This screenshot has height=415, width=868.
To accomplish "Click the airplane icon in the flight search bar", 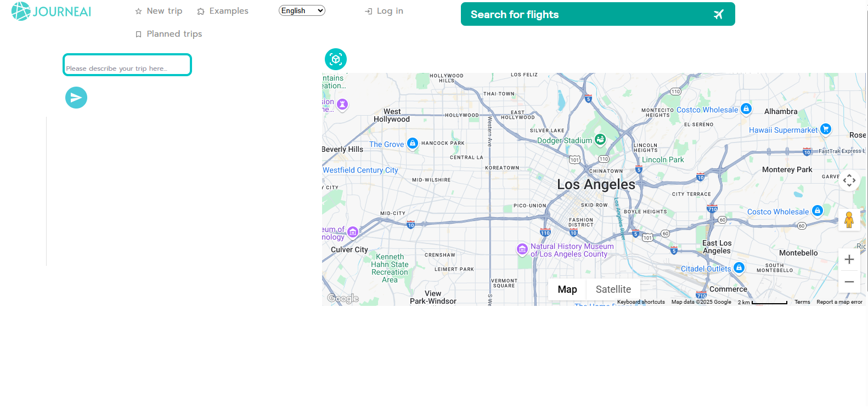I will (719, 14).
